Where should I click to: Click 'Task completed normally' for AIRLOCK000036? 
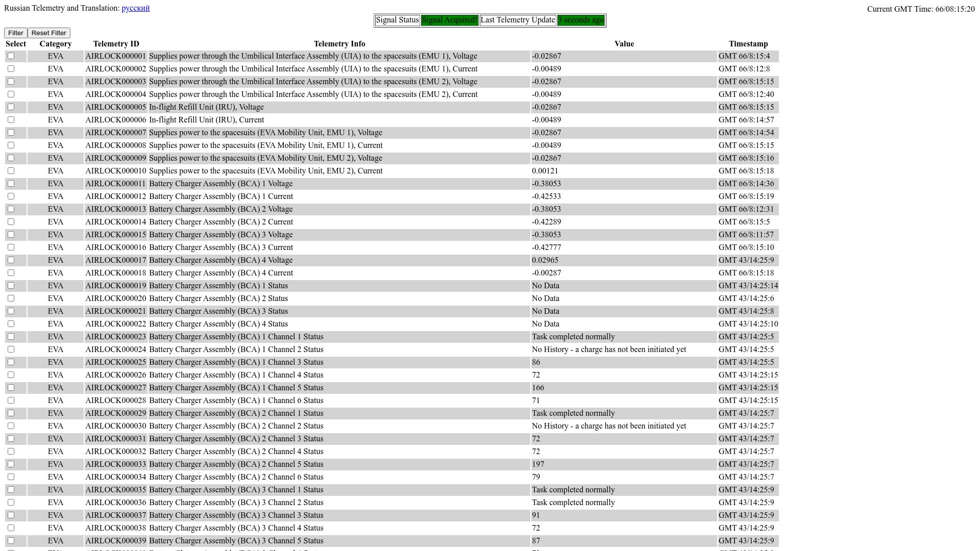(573, 503)
